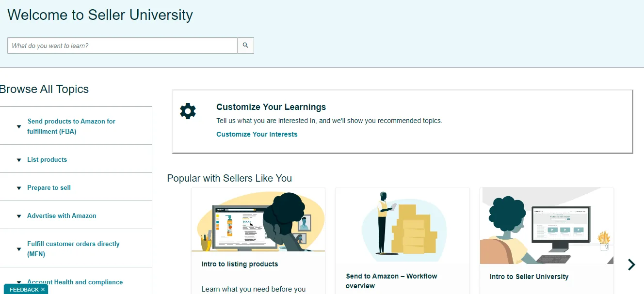Expand the List products arrow
Image resolution: width=644 pixels, height=294 pixels.
point(19,160)
